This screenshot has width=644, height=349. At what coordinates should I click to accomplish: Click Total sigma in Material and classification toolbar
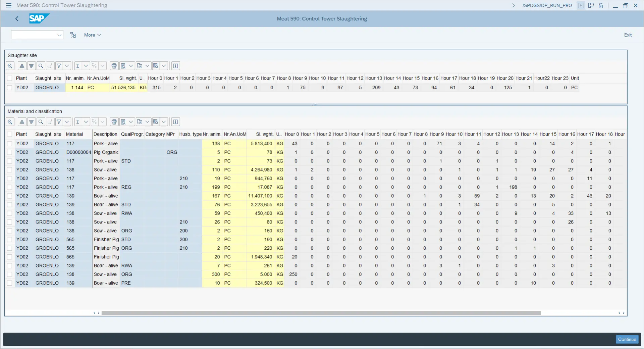point(77,122)
